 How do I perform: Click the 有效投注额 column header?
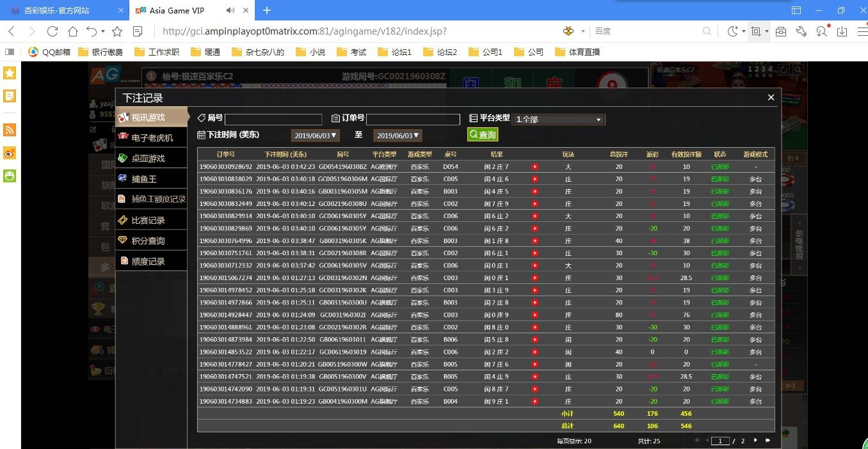(686, 154)
